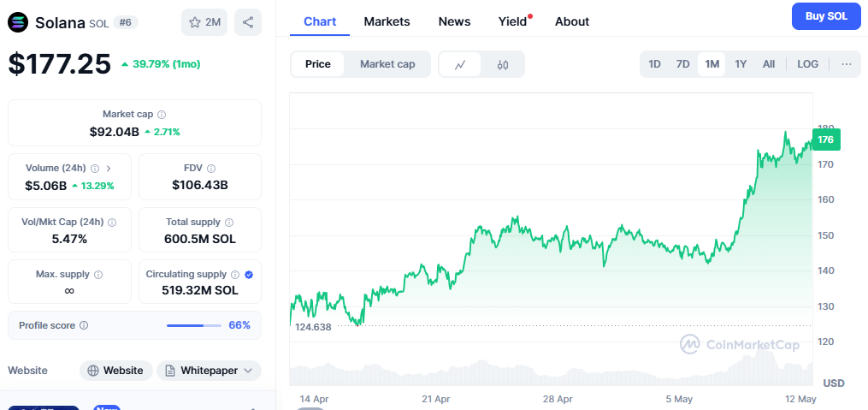
Task: Click the 5.47% Vol/Mkt Cap value
Action: [x=69, y=239]
